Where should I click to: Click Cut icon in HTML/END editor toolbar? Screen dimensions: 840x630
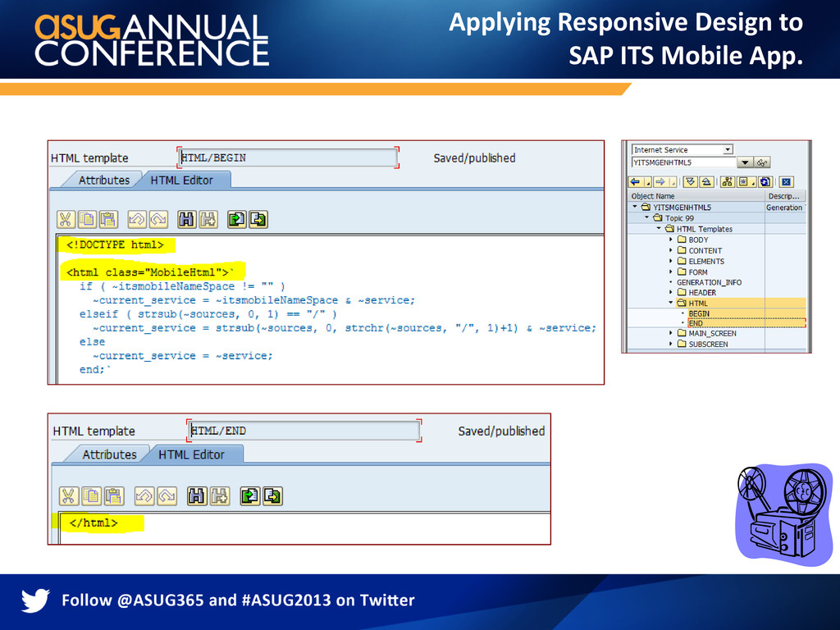click(x=68, y=496)
